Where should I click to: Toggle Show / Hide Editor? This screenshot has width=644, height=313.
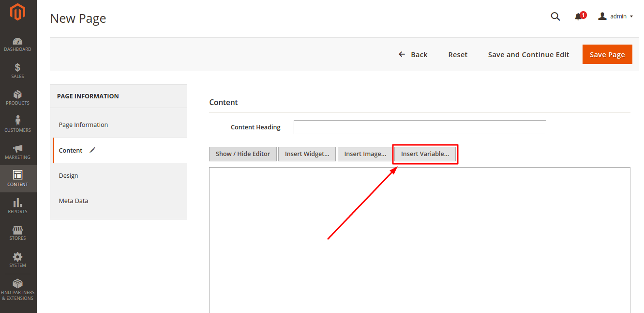click(243, 154)
